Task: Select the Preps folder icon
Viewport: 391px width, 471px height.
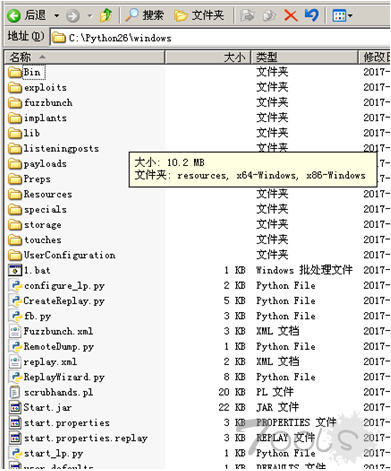Action: [x=14, y=179]
